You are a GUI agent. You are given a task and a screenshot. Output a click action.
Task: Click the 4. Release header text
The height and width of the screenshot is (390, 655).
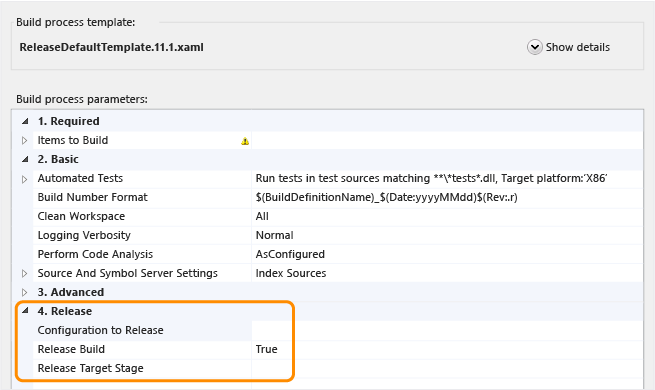65,311
